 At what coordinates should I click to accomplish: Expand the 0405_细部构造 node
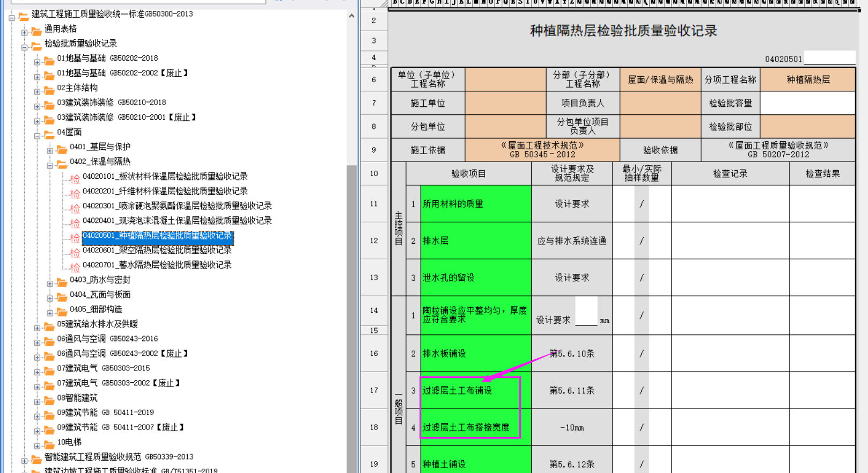pyautogui.click(x=50, y=313)
